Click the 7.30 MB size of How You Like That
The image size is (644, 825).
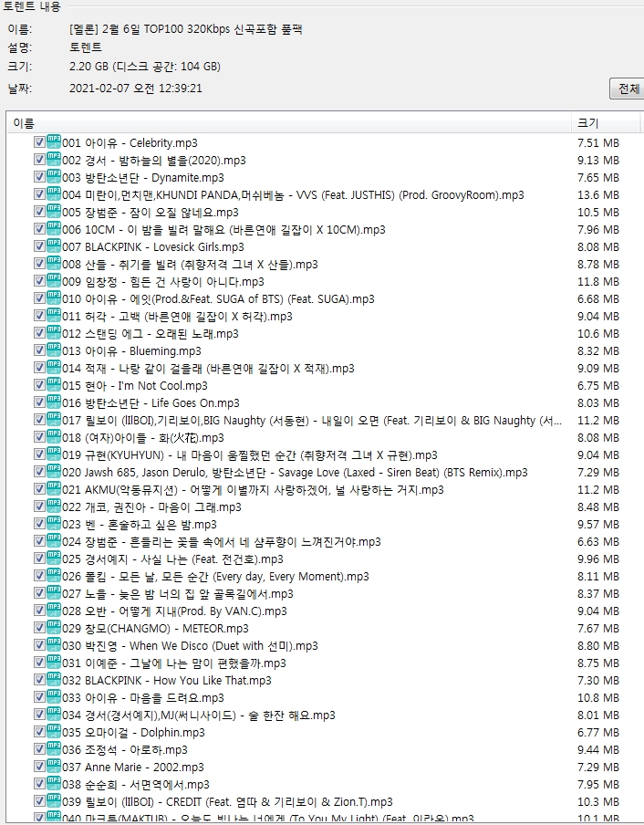pos(598,681)
